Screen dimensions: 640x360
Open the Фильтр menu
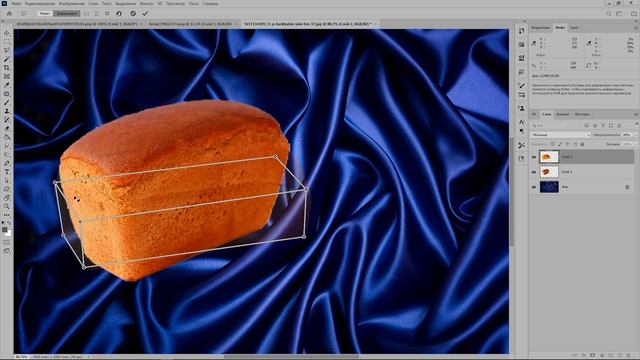coord(147,3)
